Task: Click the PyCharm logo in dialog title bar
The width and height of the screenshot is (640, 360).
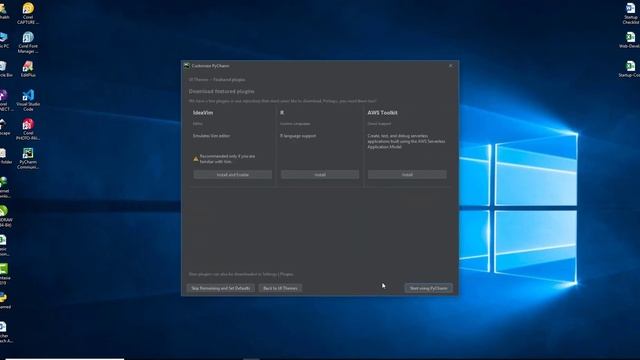Action: click(x=187, y=65)
